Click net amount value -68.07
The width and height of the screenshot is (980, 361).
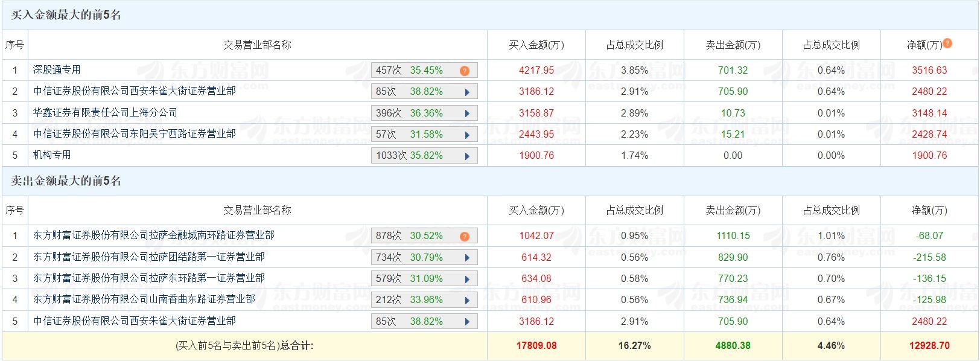[x=929, y=236]
